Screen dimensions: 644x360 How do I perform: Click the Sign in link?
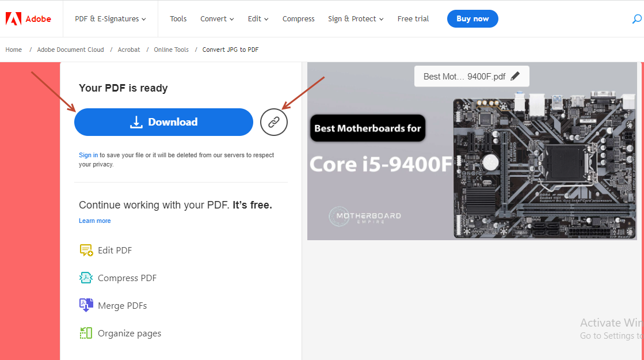pyautogui.click(x=88, y=155)
